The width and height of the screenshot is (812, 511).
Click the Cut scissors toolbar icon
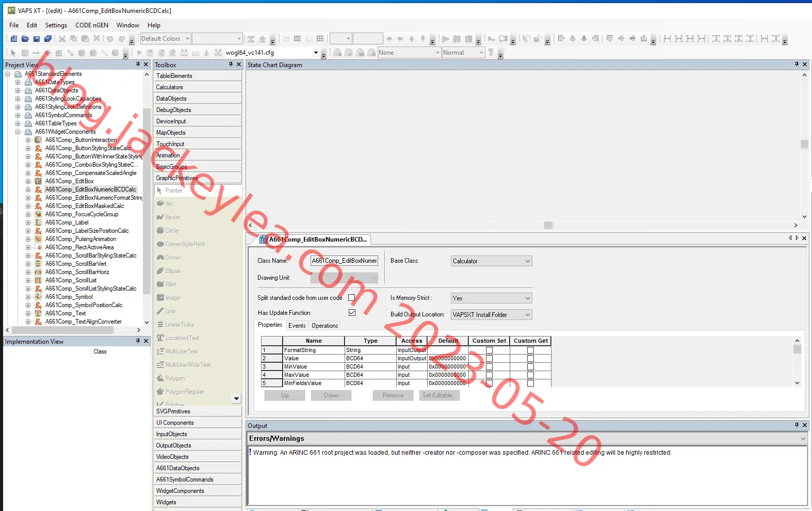coord(62,39)
